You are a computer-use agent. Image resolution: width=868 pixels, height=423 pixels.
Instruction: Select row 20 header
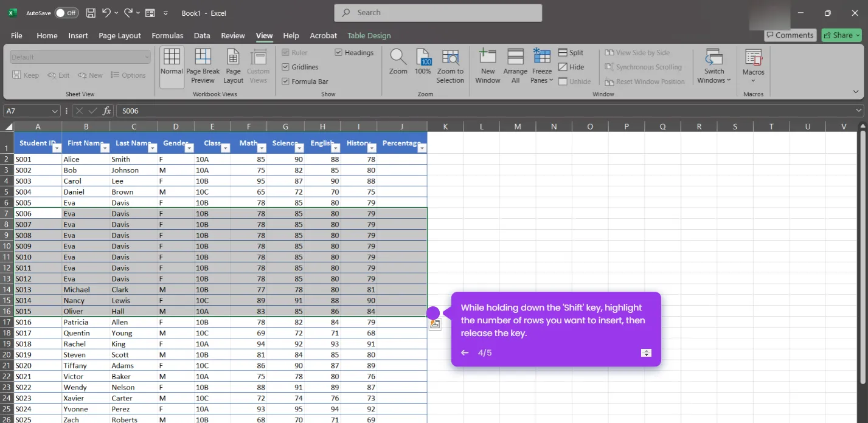(7, 354)
